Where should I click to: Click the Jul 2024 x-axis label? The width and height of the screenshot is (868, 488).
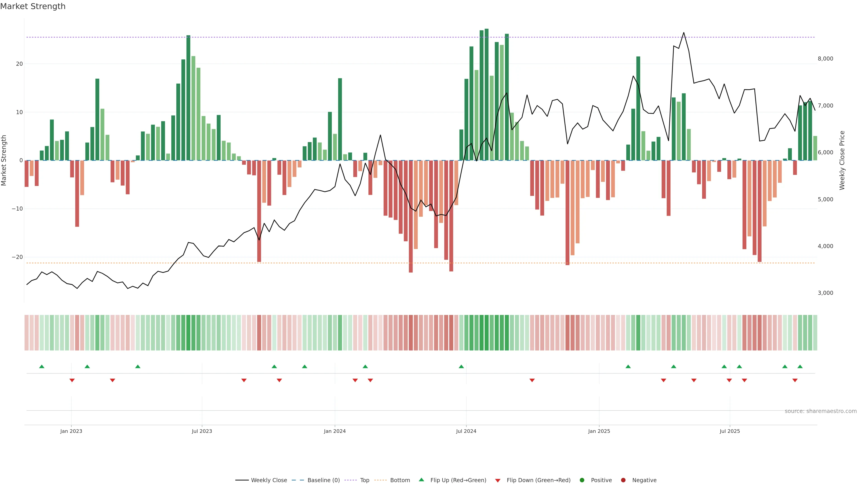(466, 431)
